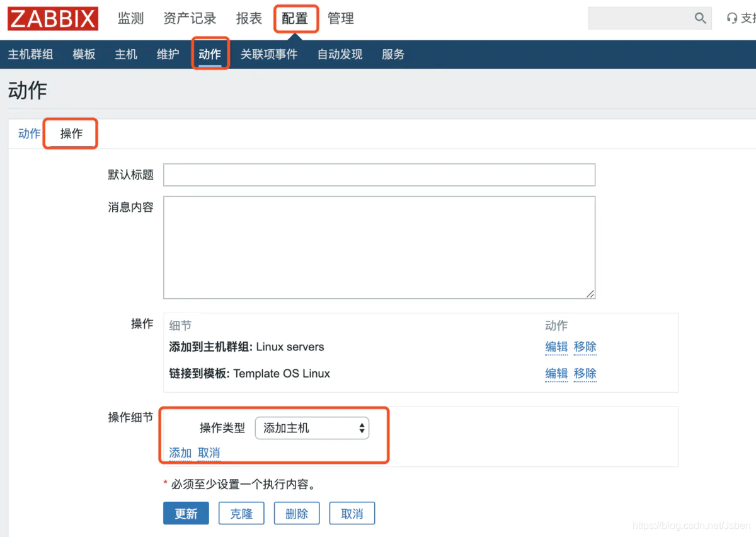The width and height of the screenshot is (756, 537).
Task: Click the 添加到主机群组: Linux servers text
Action: click(246, 347)
